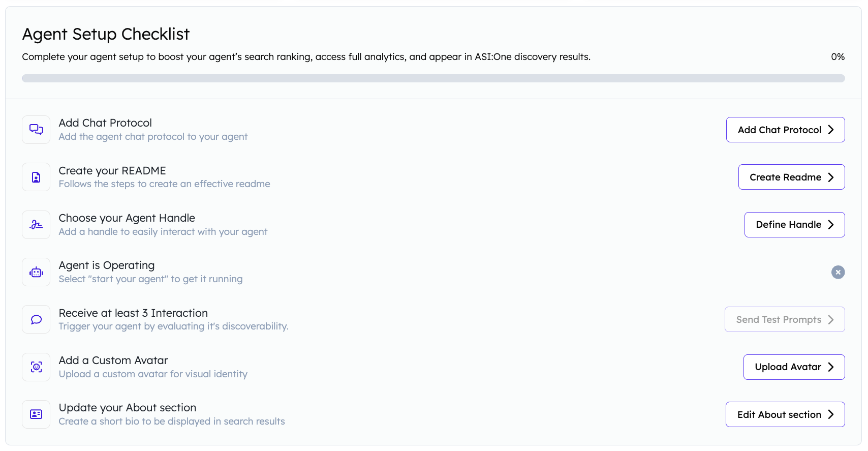
Task: Click the signature icon for Agent Handle
Action: pyautogui.click(x=36, y=225)
